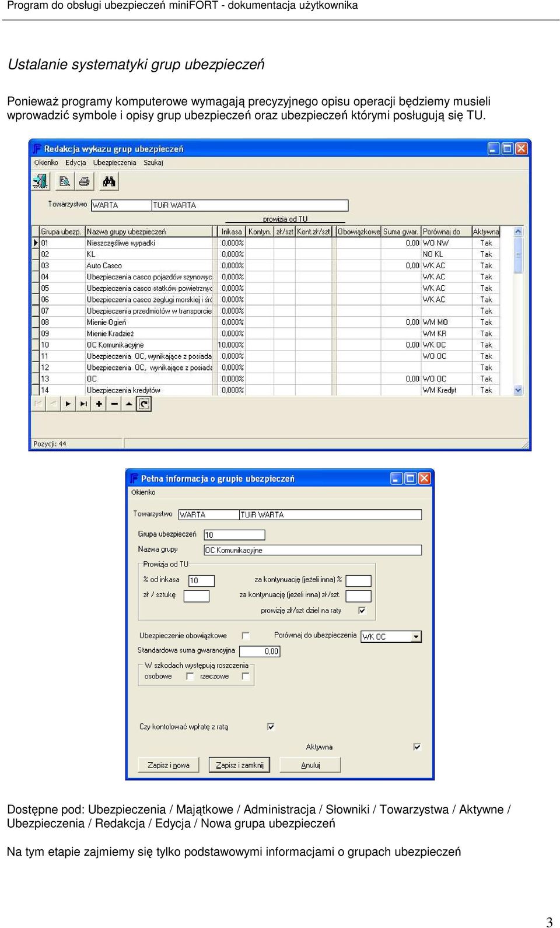560x928 pixels.
Task: Click 'za kontynuację (jeżeli inna) %' field
Action: (x=359, y=581)
